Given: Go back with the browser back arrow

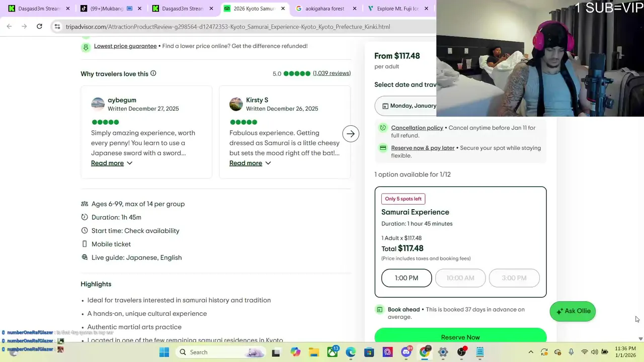Looking at the screenshot, I should click(x=9, y=27).
